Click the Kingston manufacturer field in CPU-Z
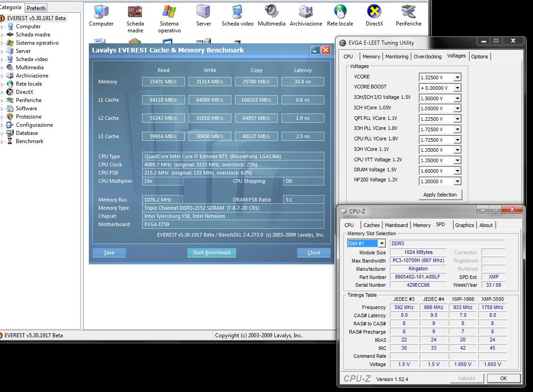This screenshot has width=533, height=392. pyautogui.click(x=418, y=268)
